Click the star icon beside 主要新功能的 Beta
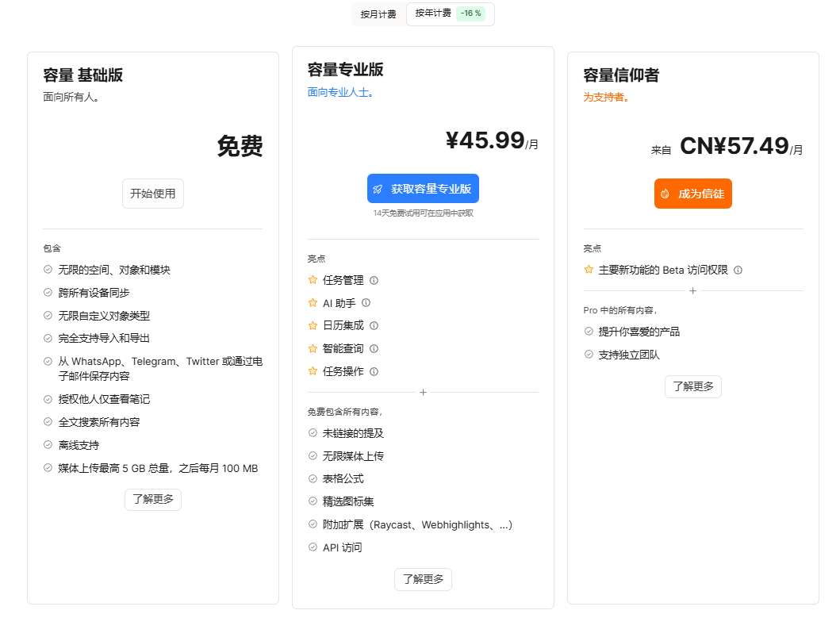 pyautogui.click(x=589, y=270)
